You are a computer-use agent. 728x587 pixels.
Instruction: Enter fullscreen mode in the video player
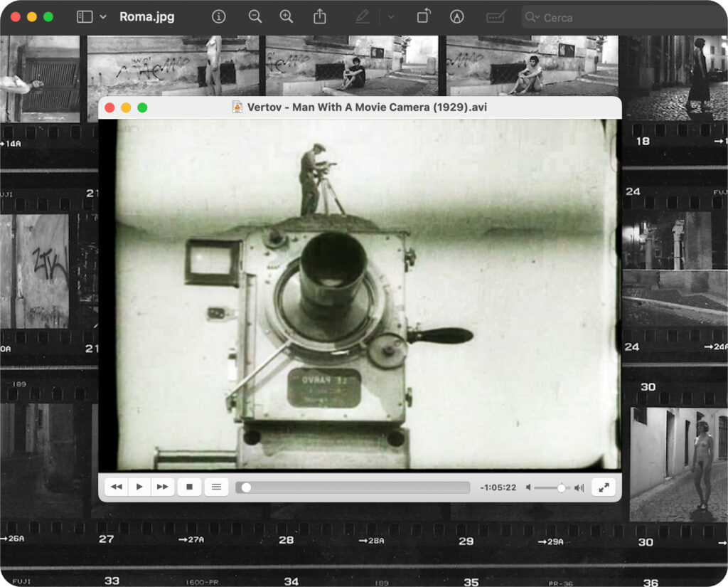coord(604,487)
